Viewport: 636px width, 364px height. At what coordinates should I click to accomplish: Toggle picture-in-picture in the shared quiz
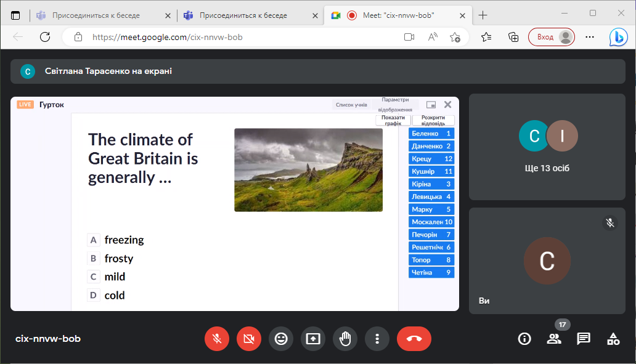click(x=431, y=105)
